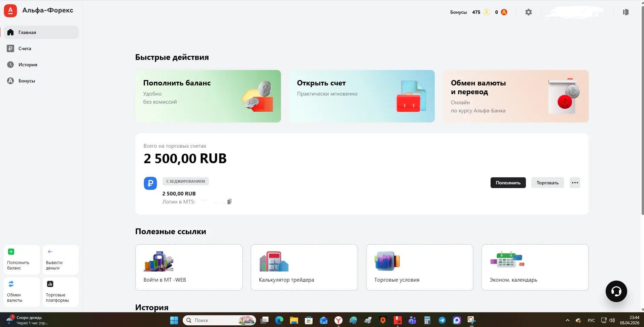Click the 2 500,00 RUB total balance text
The height and width of the screenshot is (327, 644).
(185, 158)
